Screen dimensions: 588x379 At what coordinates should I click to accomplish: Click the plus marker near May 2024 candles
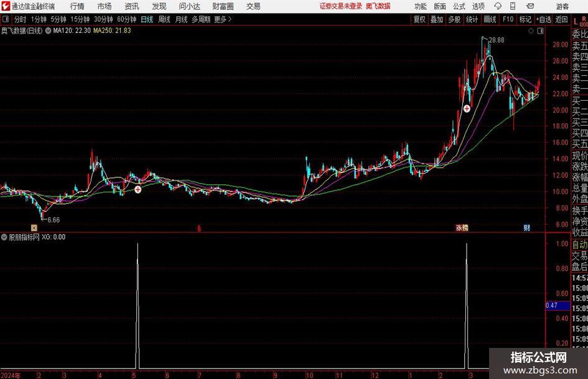pyautogui.click(x=138, y=189)
